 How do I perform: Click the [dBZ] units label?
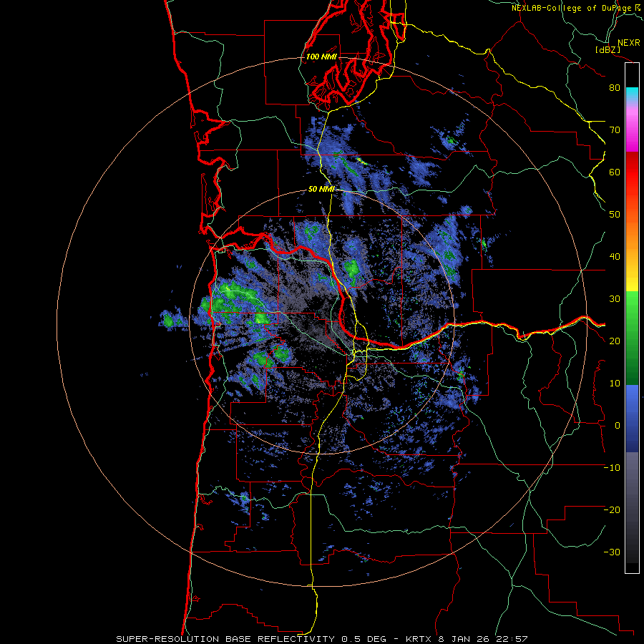[608, 49]
